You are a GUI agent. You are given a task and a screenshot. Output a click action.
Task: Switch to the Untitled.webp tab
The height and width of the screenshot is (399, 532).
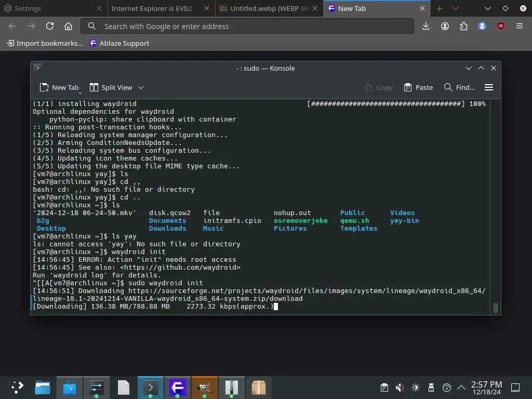coord(269,8)
